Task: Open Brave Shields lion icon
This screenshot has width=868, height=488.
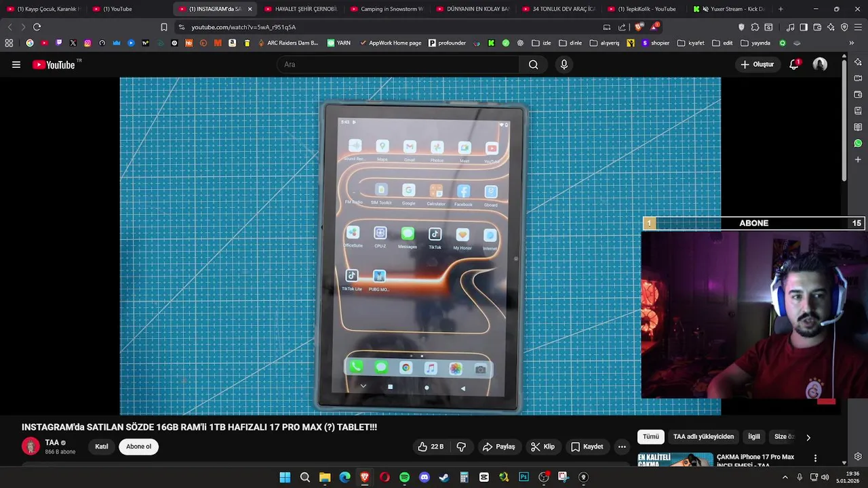Action: coord(639,27)
